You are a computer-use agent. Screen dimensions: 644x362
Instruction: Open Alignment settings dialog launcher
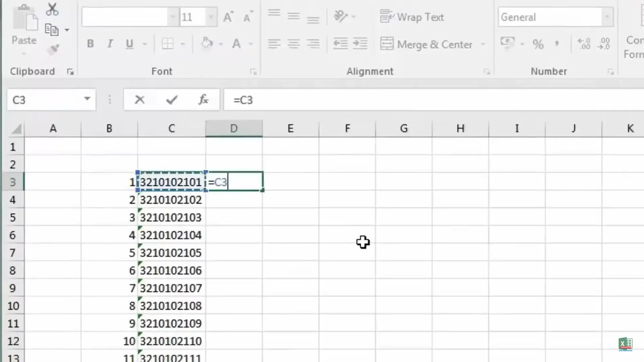click(x=487, y=72)
